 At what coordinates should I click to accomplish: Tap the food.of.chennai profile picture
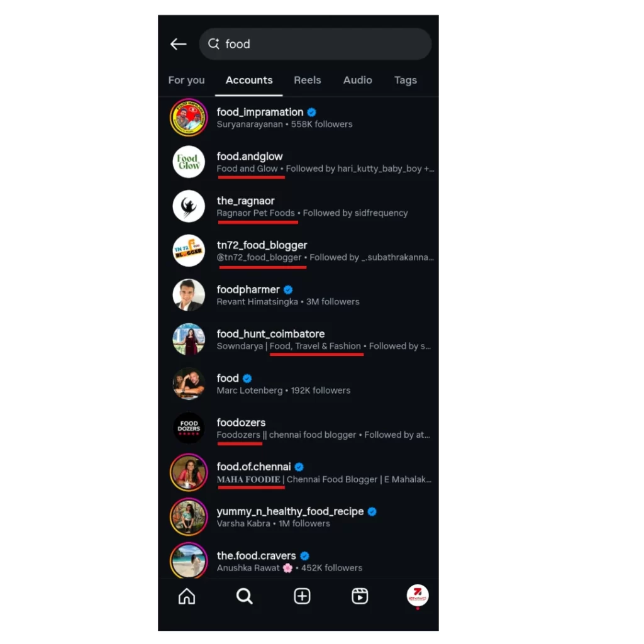(189, 472)
